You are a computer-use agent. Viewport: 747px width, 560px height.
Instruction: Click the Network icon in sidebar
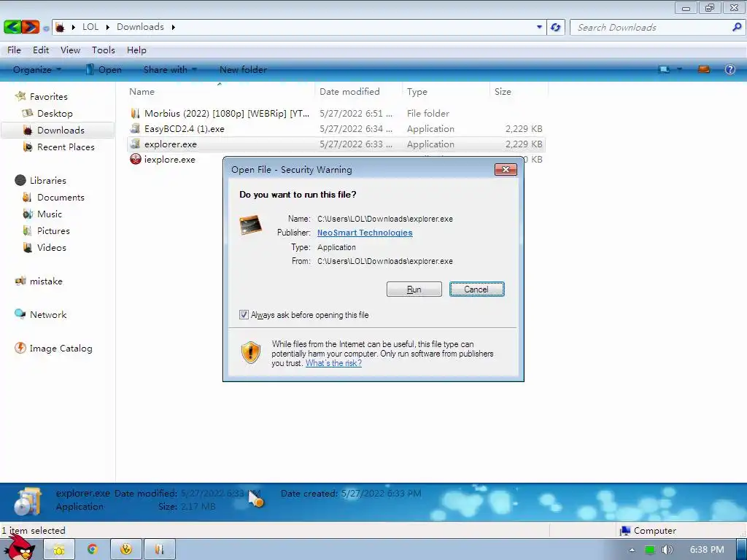click(20, 314)
